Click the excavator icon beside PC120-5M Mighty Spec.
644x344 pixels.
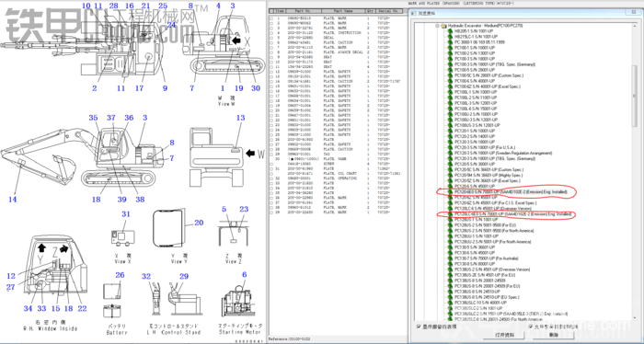click(450, 176)
